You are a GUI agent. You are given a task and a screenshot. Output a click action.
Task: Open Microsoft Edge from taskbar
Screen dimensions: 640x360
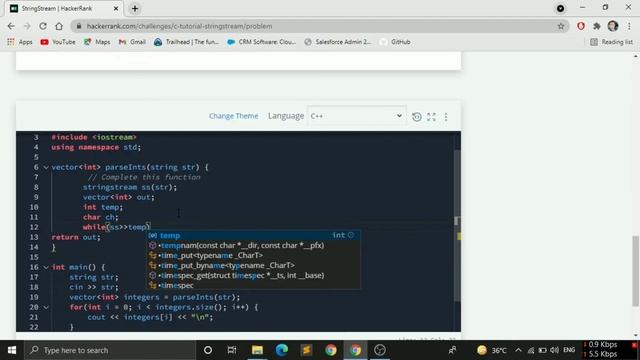[282, 350]
